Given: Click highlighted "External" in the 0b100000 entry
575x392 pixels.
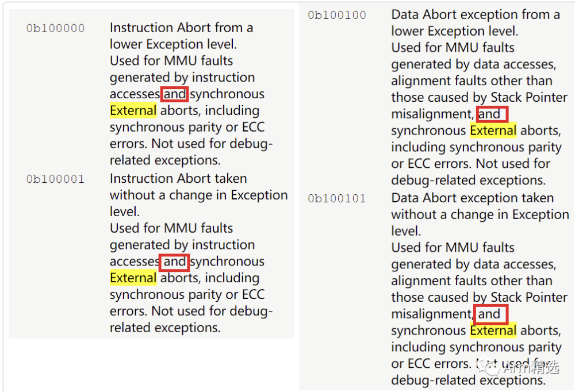Looking at the screenshot, I should click(x=133, y=111).
